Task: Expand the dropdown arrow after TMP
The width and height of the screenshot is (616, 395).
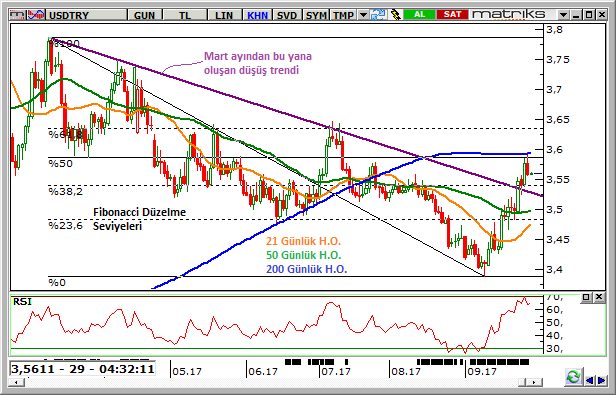Action: tap(363, 15)
